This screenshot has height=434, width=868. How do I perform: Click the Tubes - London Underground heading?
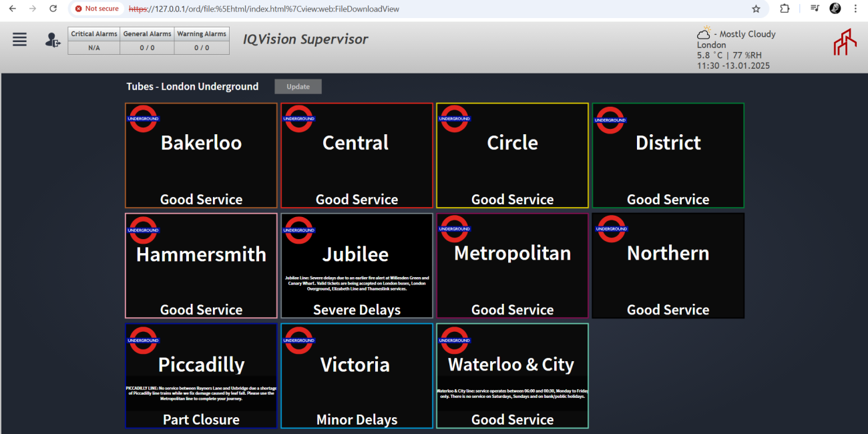[192, 86]
